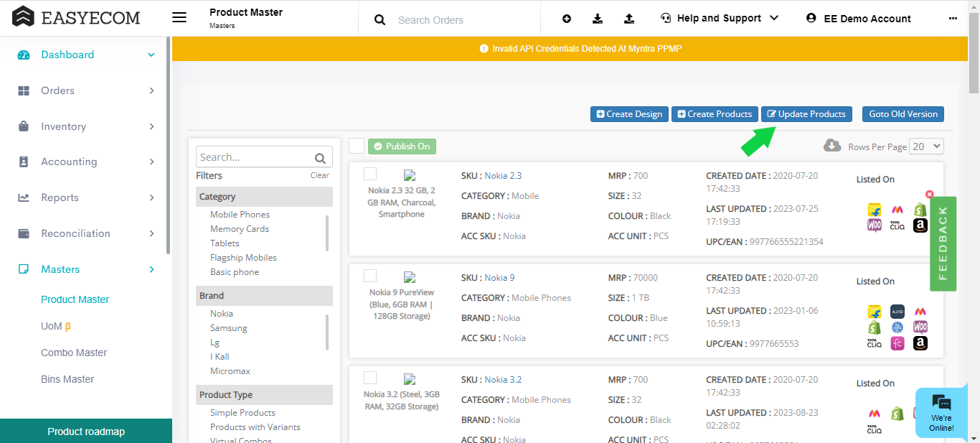Click Shopify icon on Nokia 3.2 card

pos(897,414)
